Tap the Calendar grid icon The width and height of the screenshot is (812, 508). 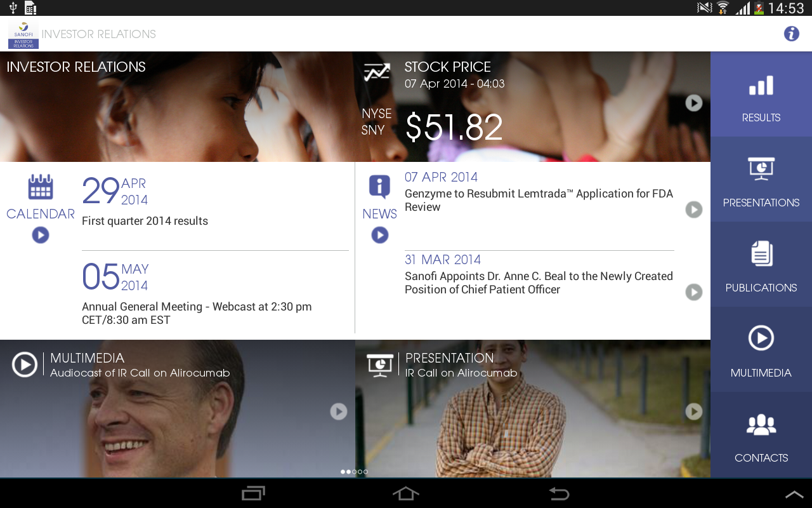pos(41,187)
